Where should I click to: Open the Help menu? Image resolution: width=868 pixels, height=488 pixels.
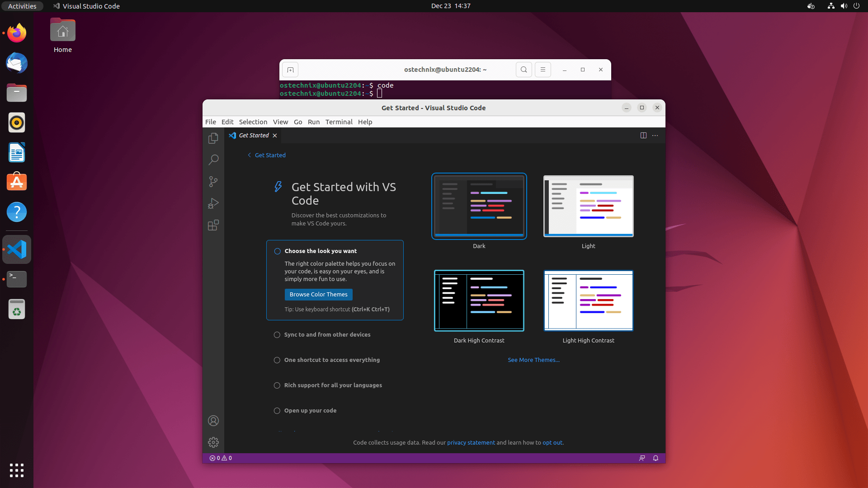click(x=364, y=122)
